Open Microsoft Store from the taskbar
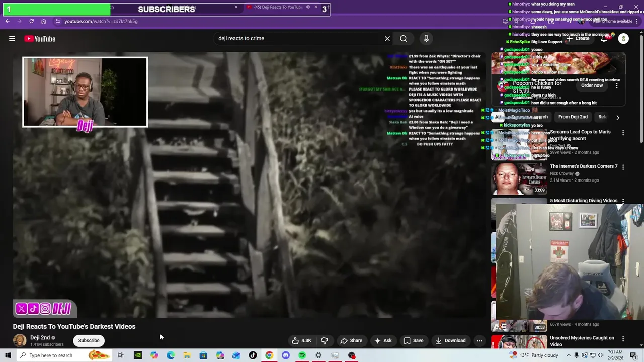Screen dimensions: 644x362 coord(203,355)
